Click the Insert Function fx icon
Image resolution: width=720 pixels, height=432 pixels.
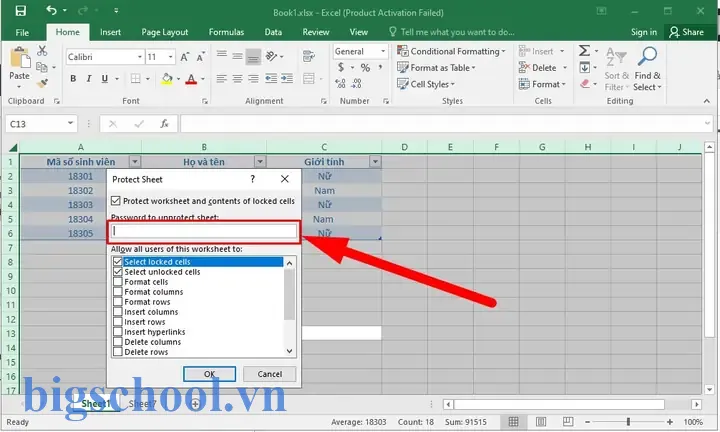[164, 123]
